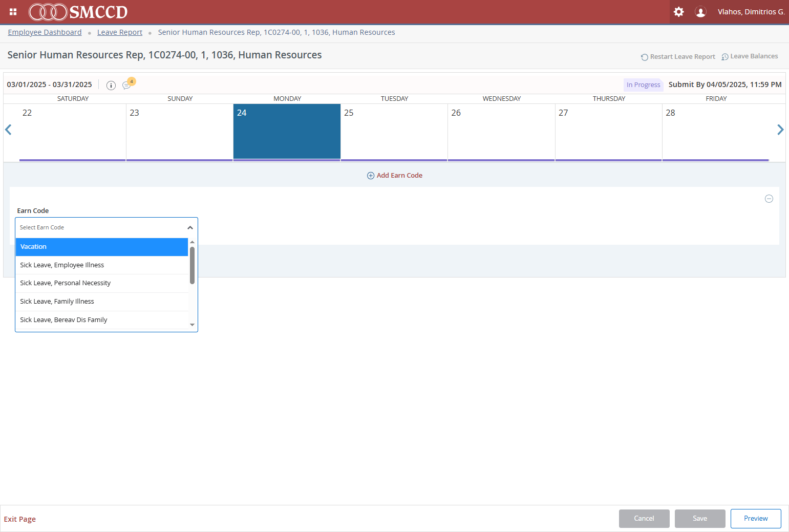
Task: Select Sunday 23 in calendar
Action: pyautogui.click(x=180, y=132)
